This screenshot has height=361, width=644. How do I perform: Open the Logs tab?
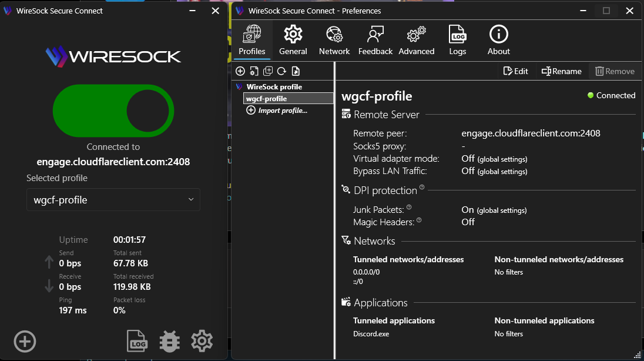pos(458,40)
